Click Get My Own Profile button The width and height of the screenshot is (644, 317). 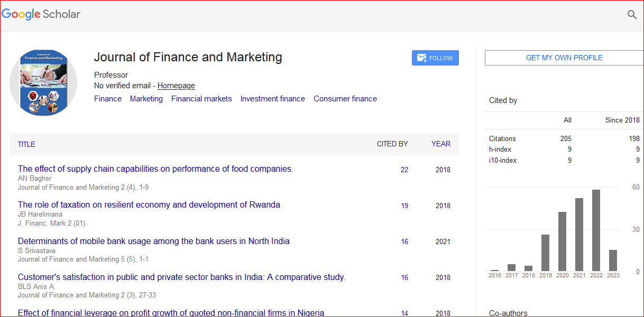pyautogui.click(x=564, y=58)
